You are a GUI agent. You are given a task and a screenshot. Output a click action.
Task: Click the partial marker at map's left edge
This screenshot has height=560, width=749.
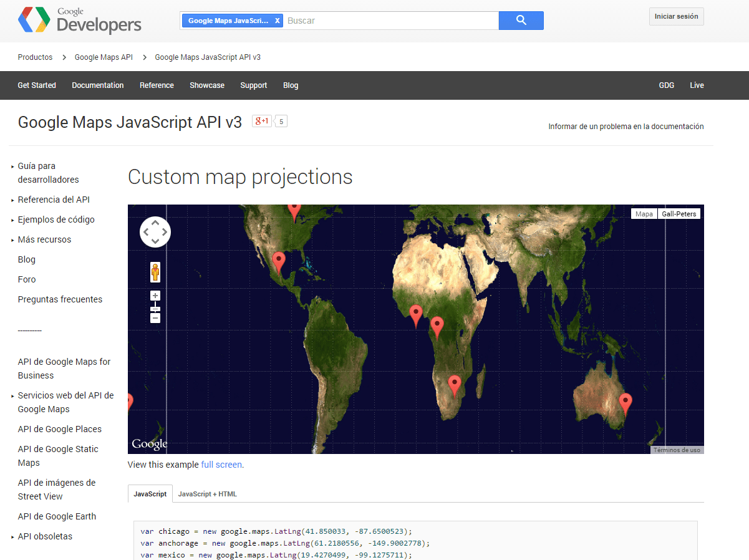(130, 403)
